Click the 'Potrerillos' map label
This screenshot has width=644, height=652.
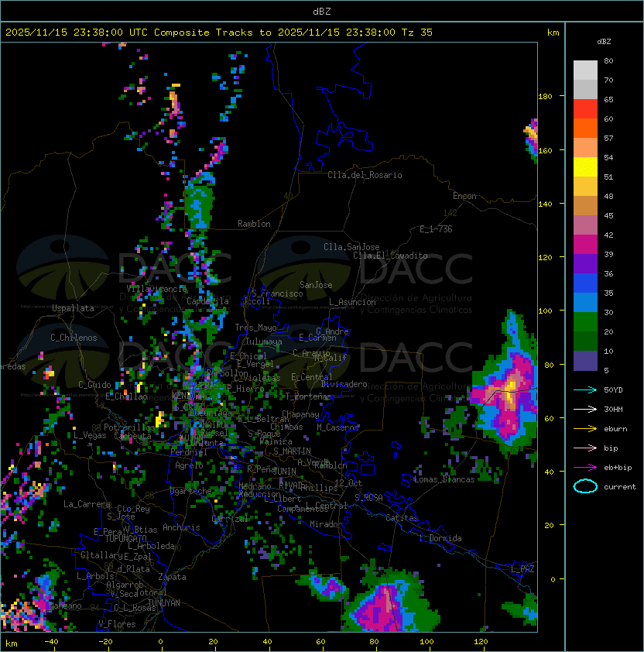pyautogui.click(x=129, y=427)
